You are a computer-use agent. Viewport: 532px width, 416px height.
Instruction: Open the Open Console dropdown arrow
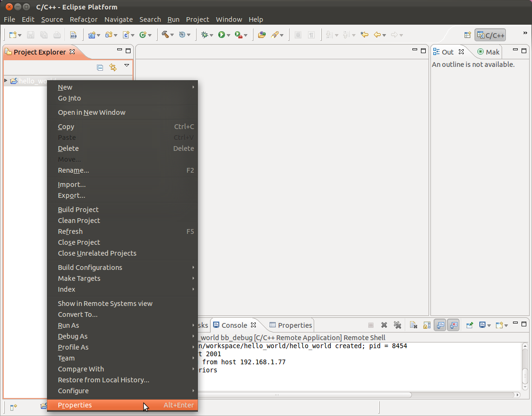click(x=506, y=325)
